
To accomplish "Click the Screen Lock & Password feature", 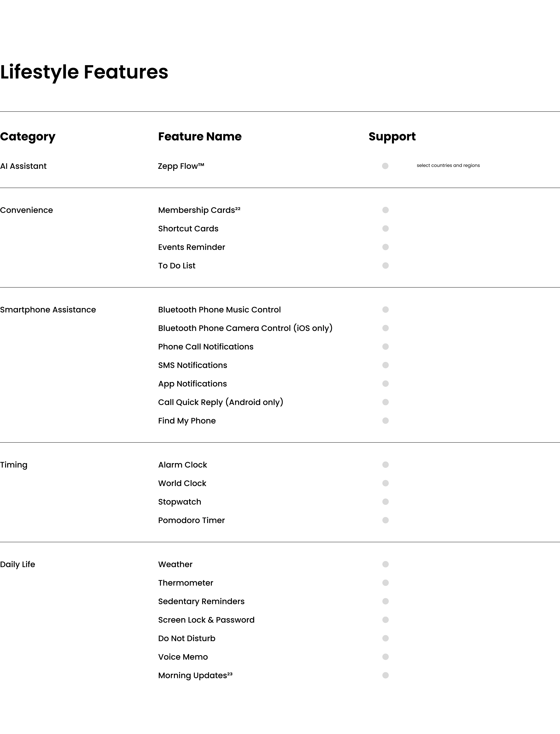I will (x=206, y=620).
